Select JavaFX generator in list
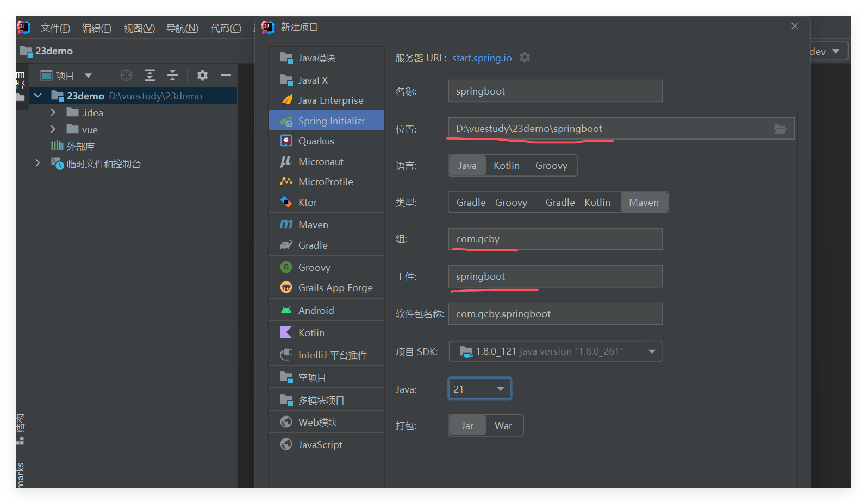Screen dimensions: 867x504 pyautogui.click(x=326, y=80)
